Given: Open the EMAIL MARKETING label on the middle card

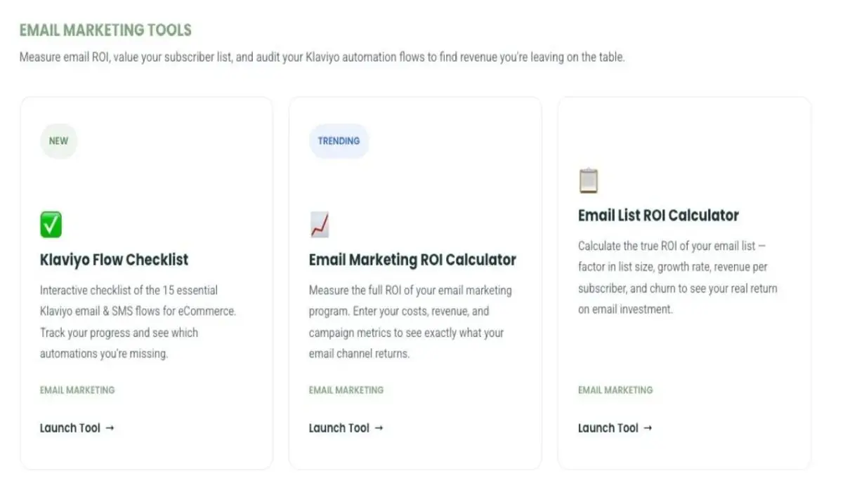Looking at the screenshot, I should click(x=346, y=390).
